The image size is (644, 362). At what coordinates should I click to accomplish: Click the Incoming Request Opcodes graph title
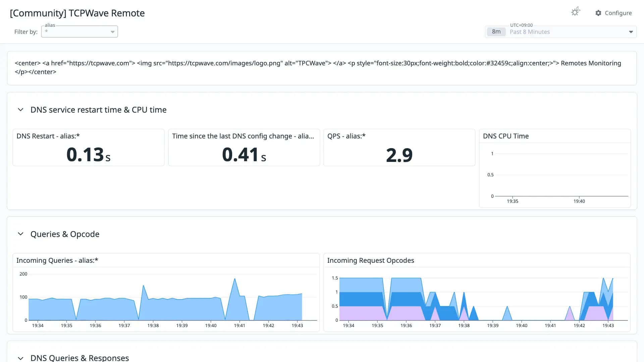point(371,260)
